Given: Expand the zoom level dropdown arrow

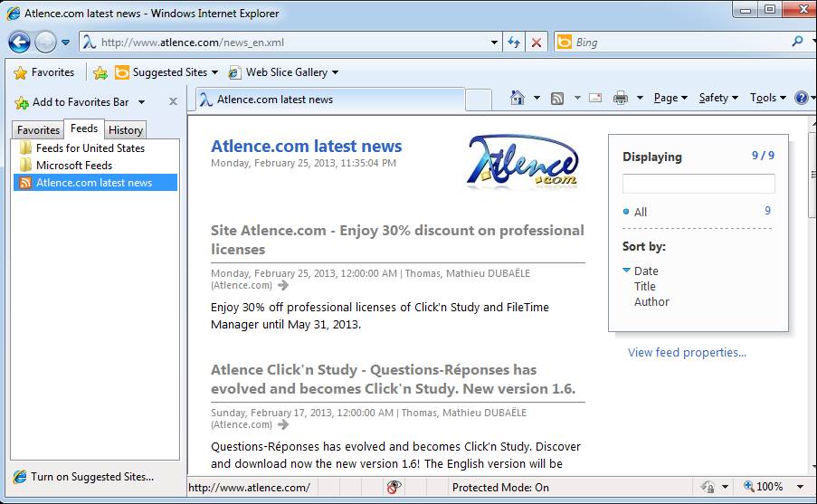Looking at the screenshot, I should (x=800, y=487).
